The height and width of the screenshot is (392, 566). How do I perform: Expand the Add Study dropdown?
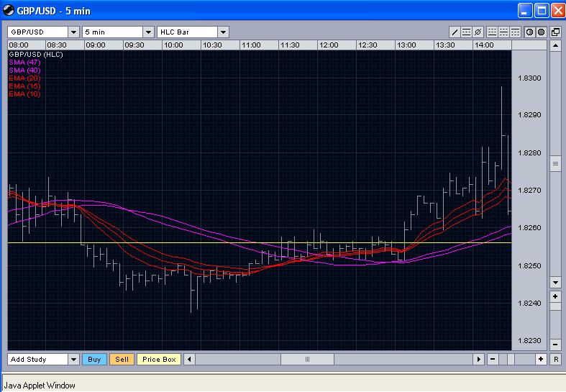73,360
